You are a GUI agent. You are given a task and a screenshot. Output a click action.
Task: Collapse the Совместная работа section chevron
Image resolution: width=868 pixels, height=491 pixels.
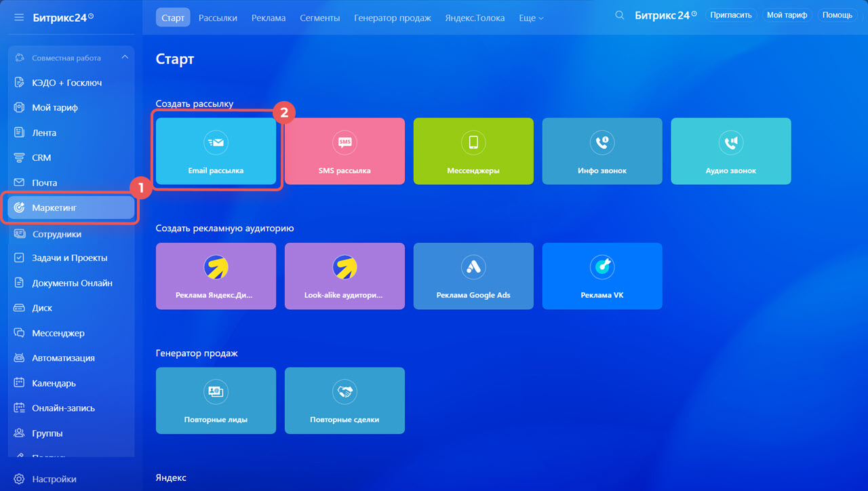click(125, 58)
